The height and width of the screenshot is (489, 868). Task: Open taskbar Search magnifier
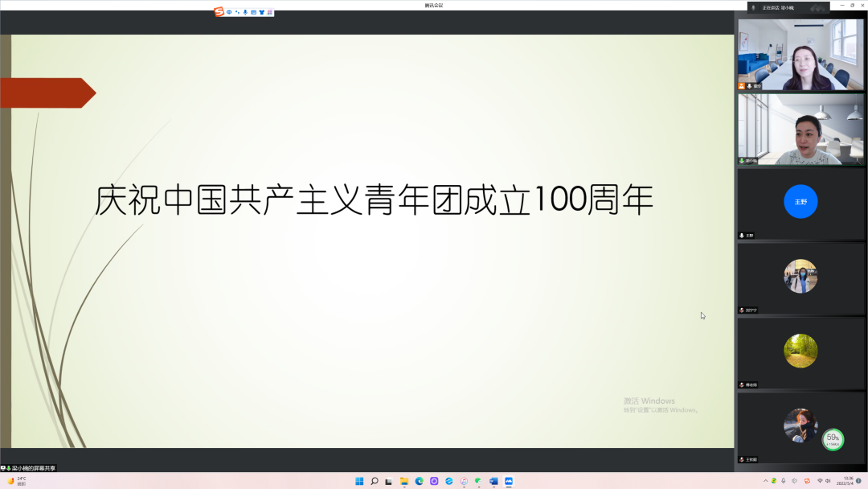(375, 481)
